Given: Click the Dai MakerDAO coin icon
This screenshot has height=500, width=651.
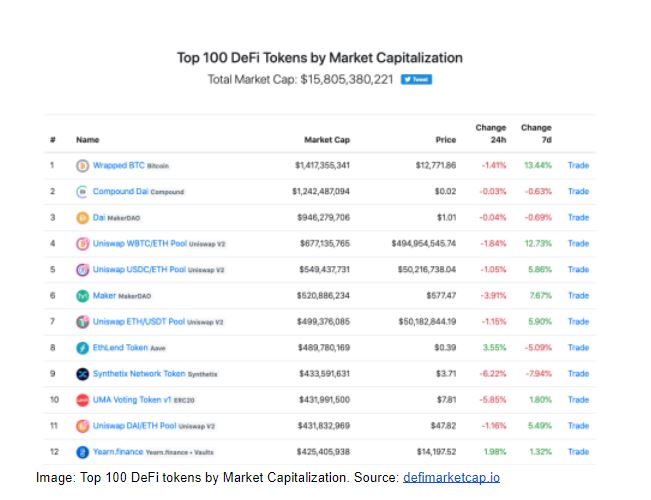Looking at the screenshot, I should click(x=82, y=217).
